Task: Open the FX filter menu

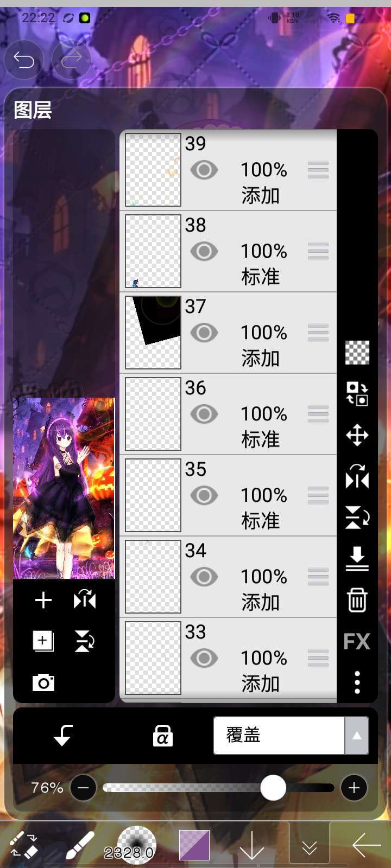Action: pos(357,642)
